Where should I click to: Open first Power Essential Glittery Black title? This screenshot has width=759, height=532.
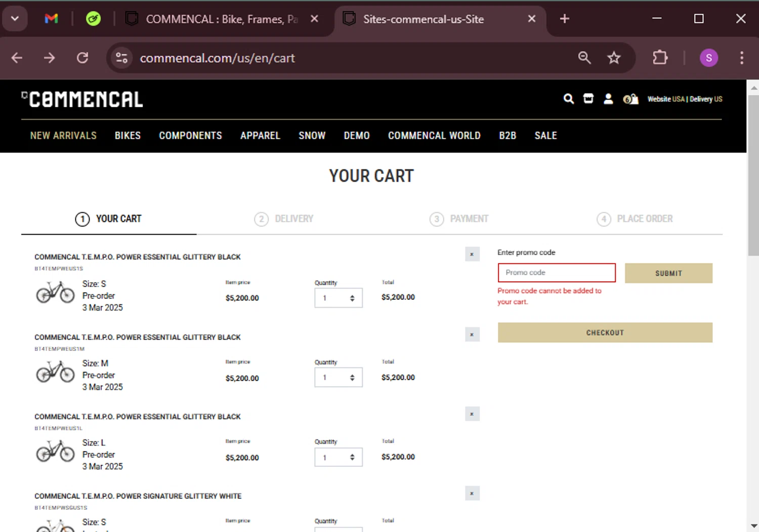point(138,257)
